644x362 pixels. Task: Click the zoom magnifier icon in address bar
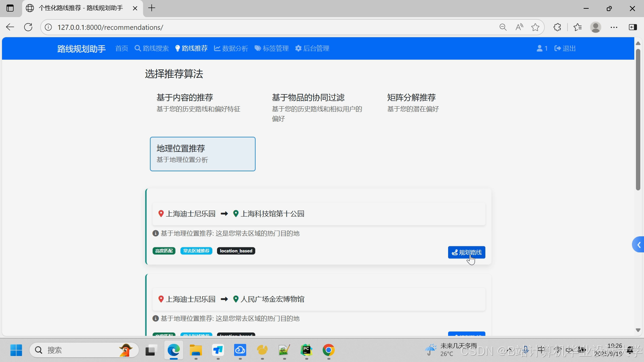point(503,27)
